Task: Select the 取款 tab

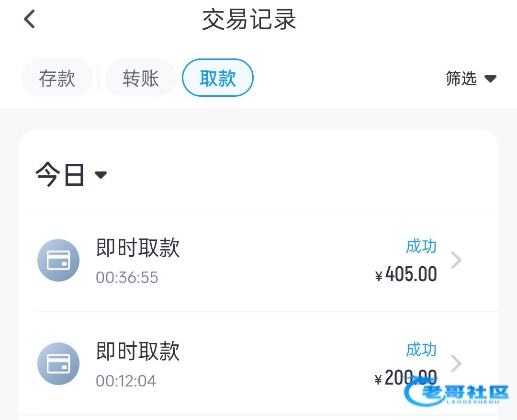Action: point(218,78)
